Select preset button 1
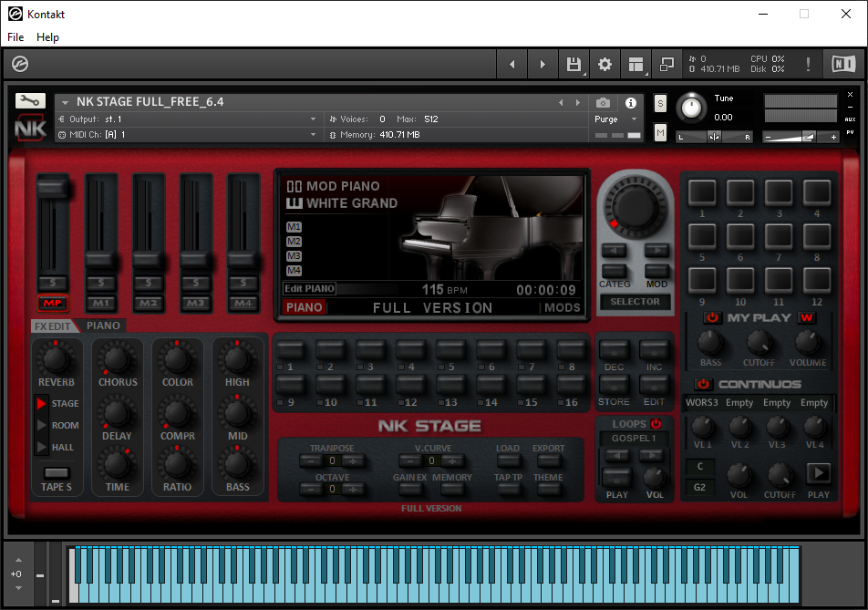The width and height of the screenshot is (868, 610). pyautogui.click(x=290, y=350)
